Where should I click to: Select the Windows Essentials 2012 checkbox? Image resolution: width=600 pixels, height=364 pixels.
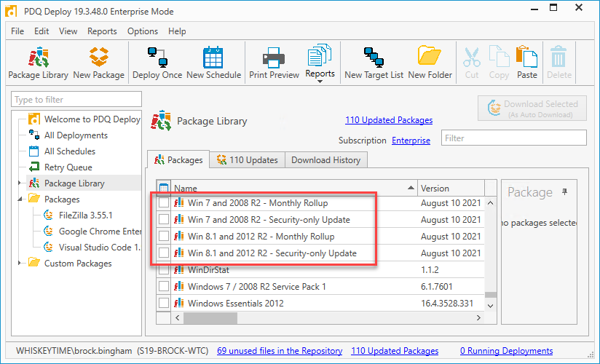(164, 303)
